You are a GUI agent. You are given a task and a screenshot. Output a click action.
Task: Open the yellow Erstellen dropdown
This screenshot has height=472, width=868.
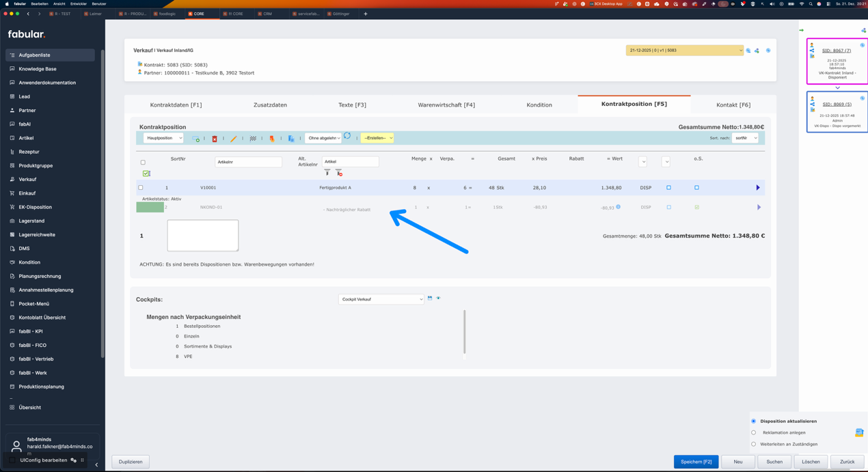(x=377, y=138)
